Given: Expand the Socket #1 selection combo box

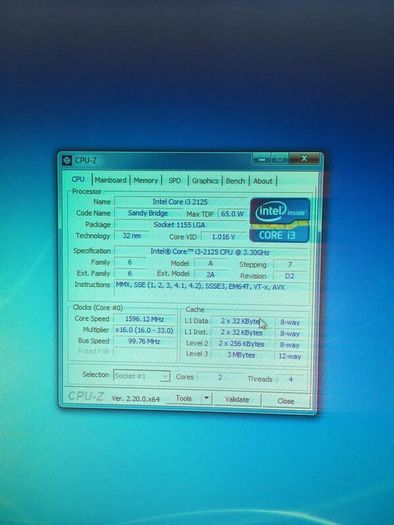Looking at the screenshot, I should 142,376.
